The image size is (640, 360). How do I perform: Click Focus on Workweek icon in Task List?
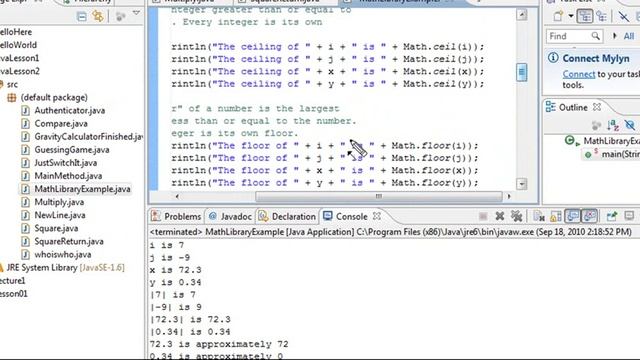pyautogui.click(x=623, y=16)
